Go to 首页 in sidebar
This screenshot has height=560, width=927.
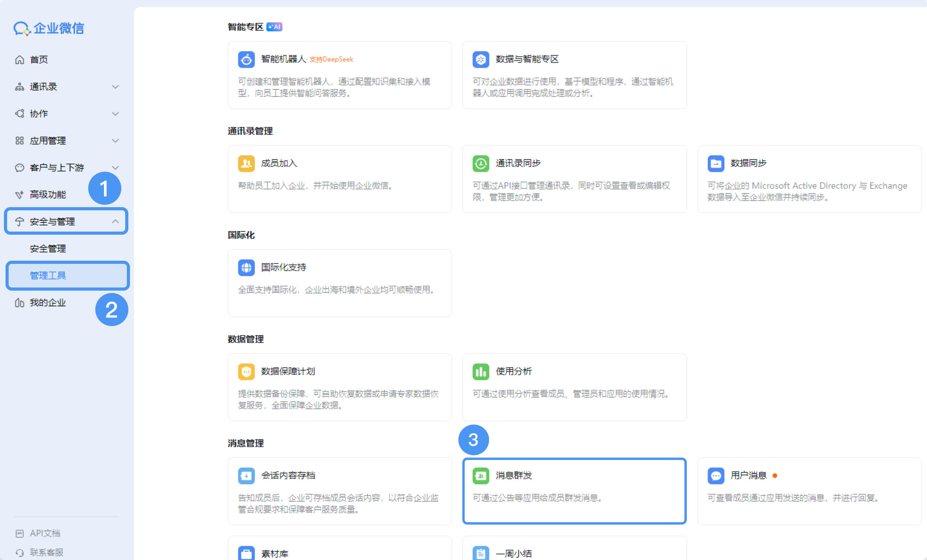(x=39, y=59)
